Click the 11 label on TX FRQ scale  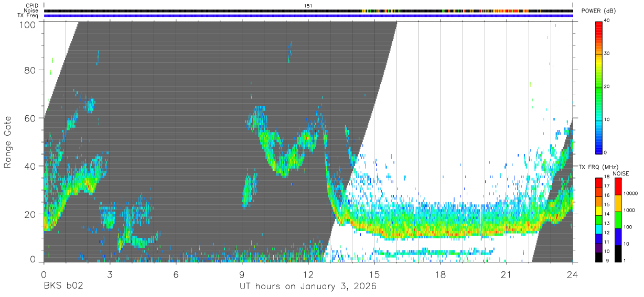pos(607,242)
